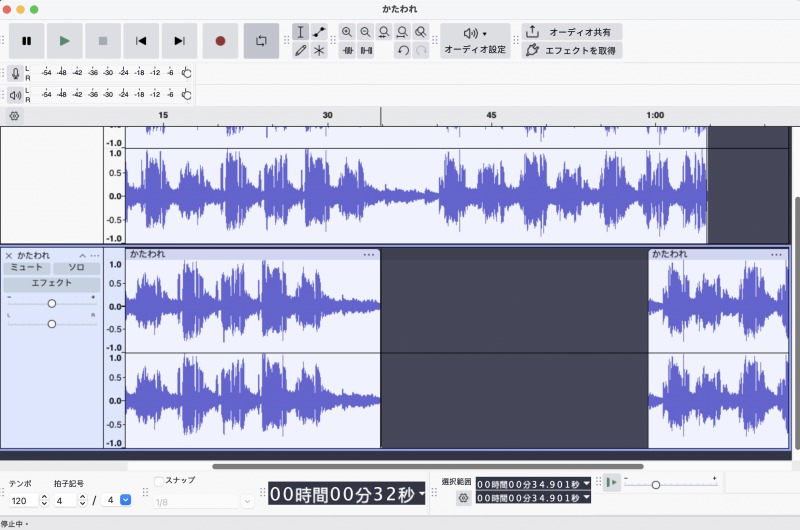The height and width of the screenshot is (530, 800).
Task: Click the 45 mark on the timeline ruler
Action: click(491, 115)
